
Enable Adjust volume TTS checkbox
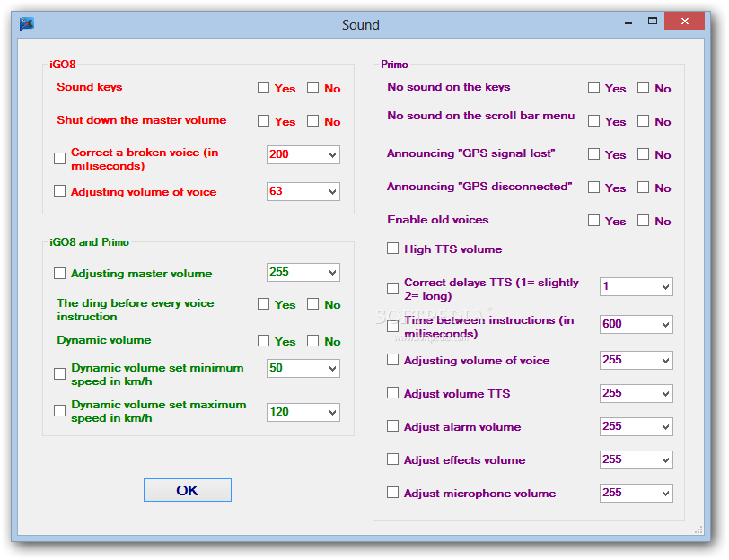point(393,393)
